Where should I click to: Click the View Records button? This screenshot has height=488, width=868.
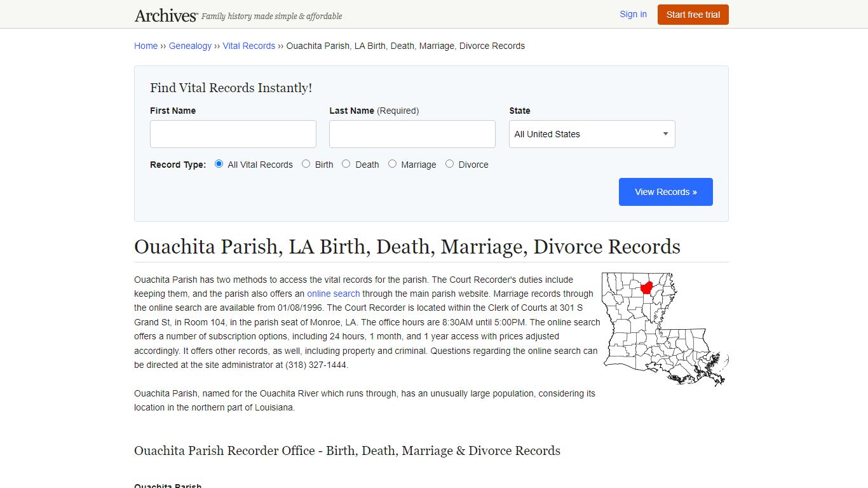[x=666, y=192]
